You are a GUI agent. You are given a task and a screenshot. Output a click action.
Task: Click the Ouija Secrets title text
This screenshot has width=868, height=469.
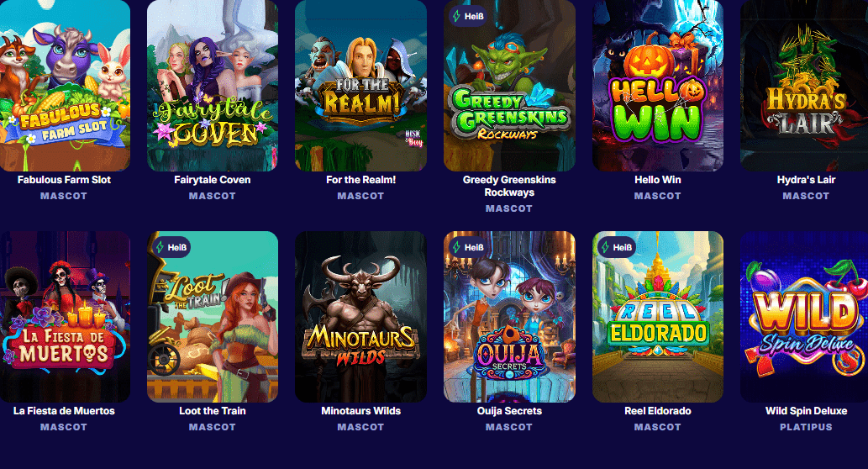coord(509,411)
